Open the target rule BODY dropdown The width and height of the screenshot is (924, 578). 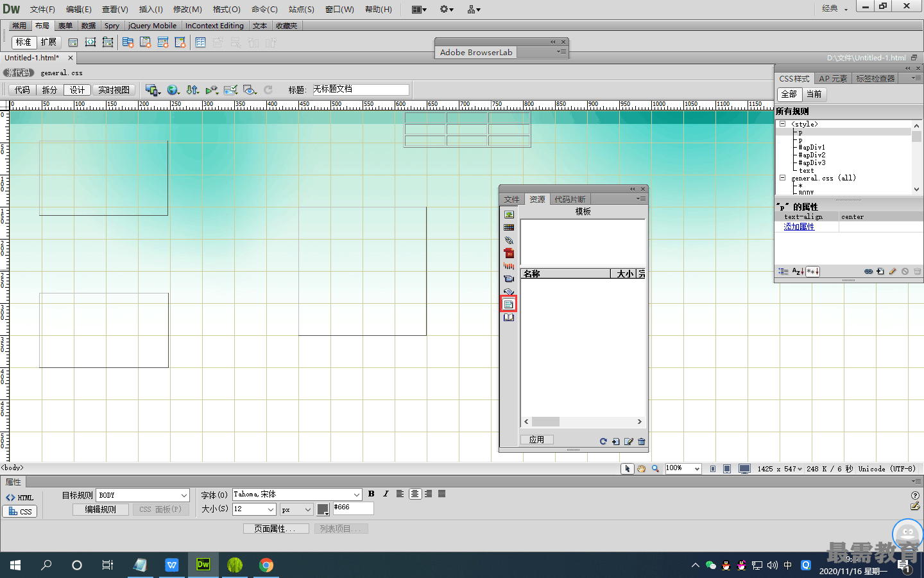[x=184, y=495]
